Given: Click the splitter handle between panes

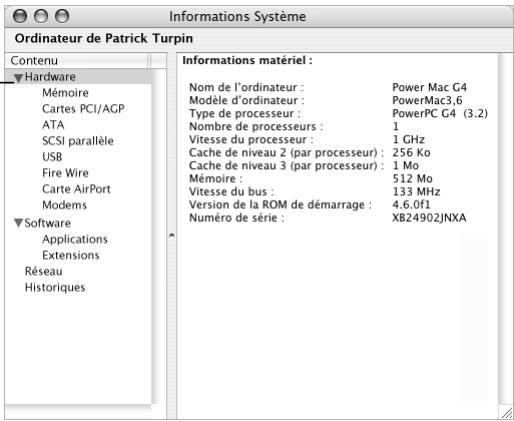Looking at the screenshot, I should tap(171, 235).
